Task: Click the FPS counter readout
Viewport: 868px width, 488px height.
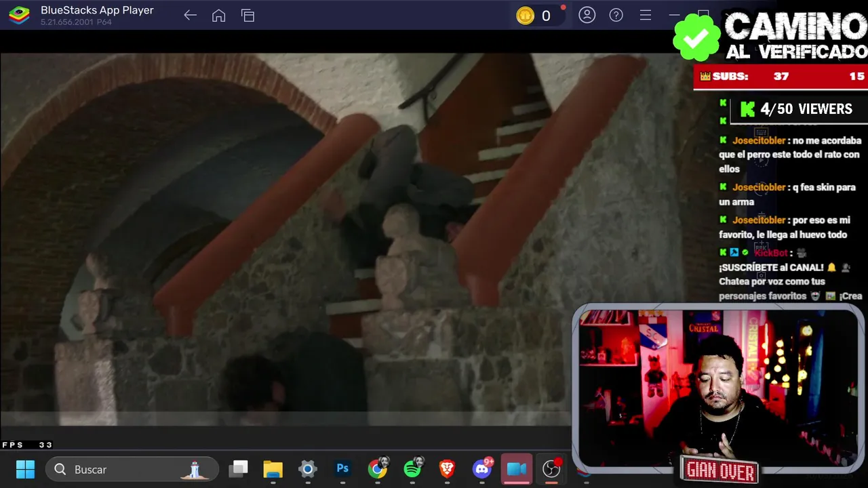Action: [27, 445]
